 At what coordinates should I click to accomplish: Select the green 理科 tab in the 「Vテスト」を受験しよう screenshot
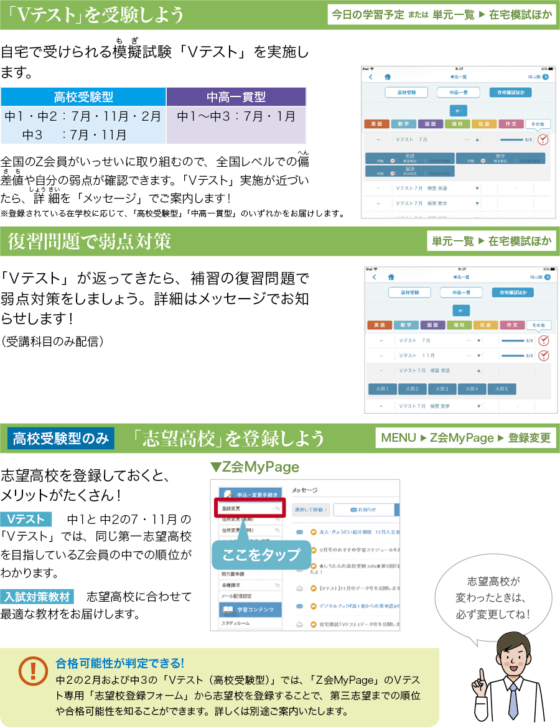click(457, 124)
